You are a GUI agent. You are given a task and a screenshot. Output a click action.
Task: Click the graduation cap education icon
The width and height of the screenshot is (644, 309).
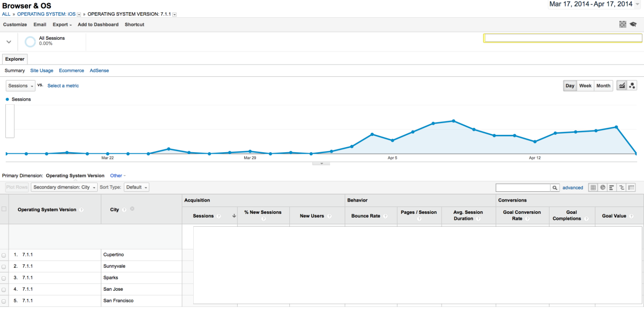click(633, 24)
